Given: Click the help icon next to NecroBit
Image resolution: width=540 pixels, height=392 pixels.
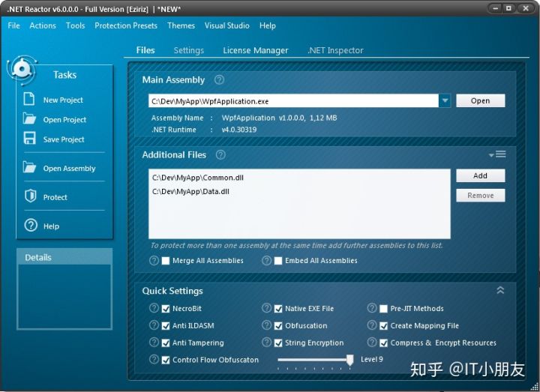Looking at the screenshot, I should (x=154, y=308).
